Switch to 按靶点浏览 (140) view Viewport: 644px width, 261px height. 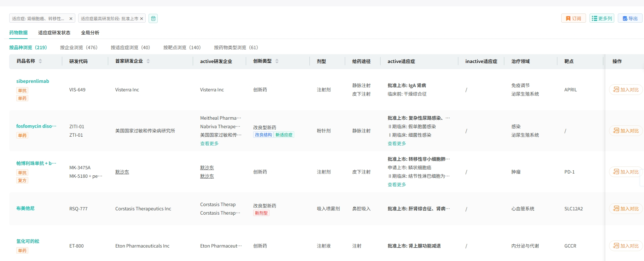tap(182, 47)
